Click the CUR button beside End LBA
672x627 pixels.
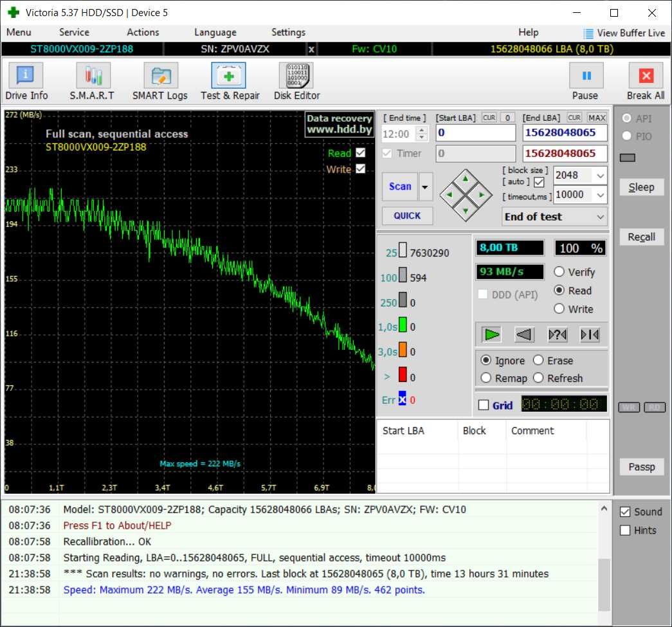click(574, 118)
